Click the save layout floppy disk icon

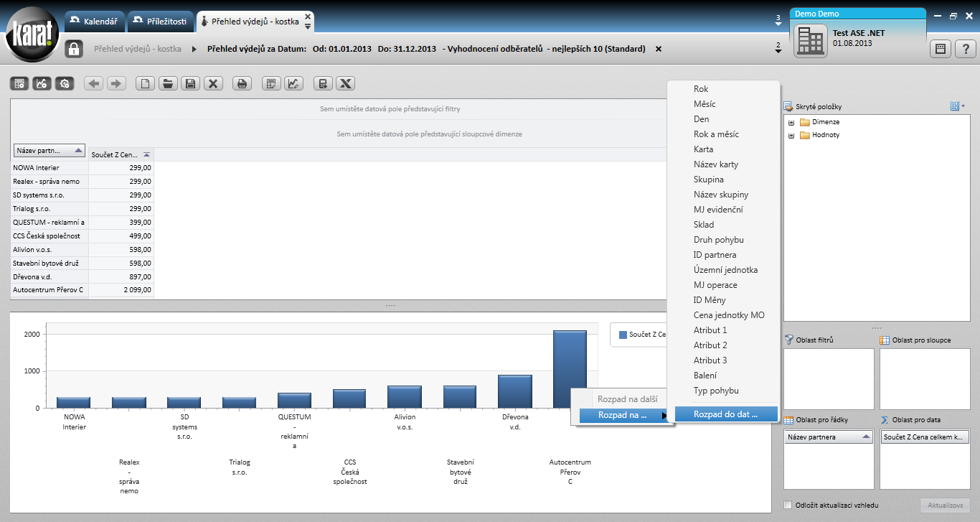190,84
